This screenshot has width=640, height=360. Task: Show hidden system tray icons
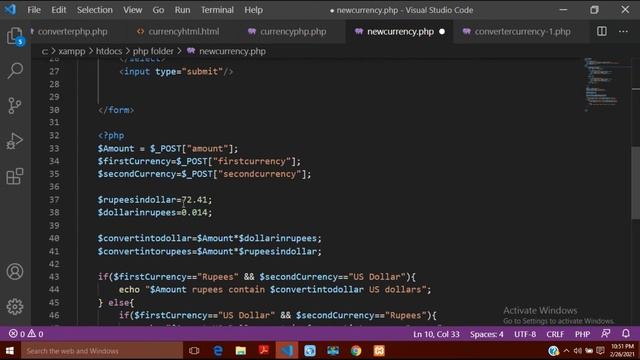[566, 351]
